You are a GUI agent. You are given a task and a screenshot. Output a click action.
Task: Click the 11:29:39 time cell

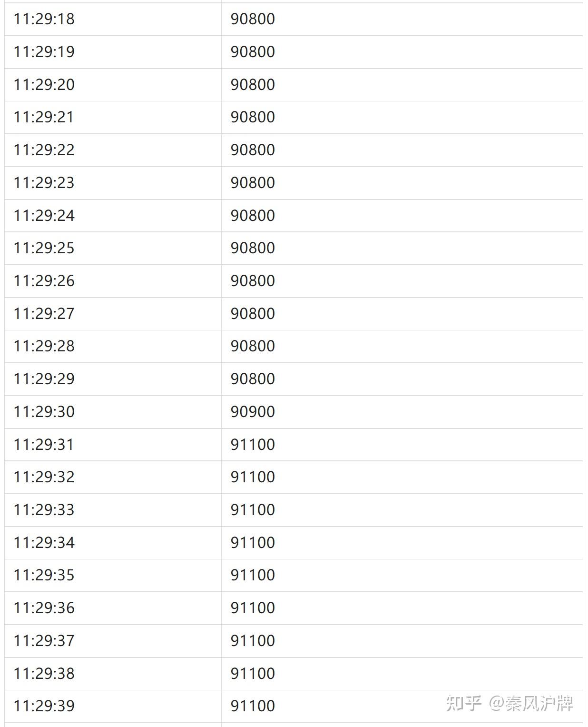pyautogui.click(x=113, y=707)
